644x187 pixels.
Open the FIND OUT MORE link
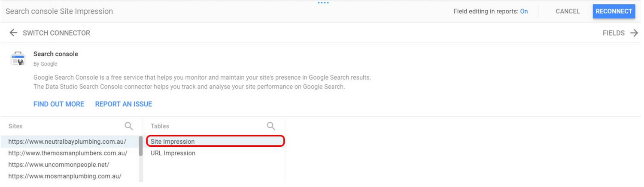click(59, 104)
